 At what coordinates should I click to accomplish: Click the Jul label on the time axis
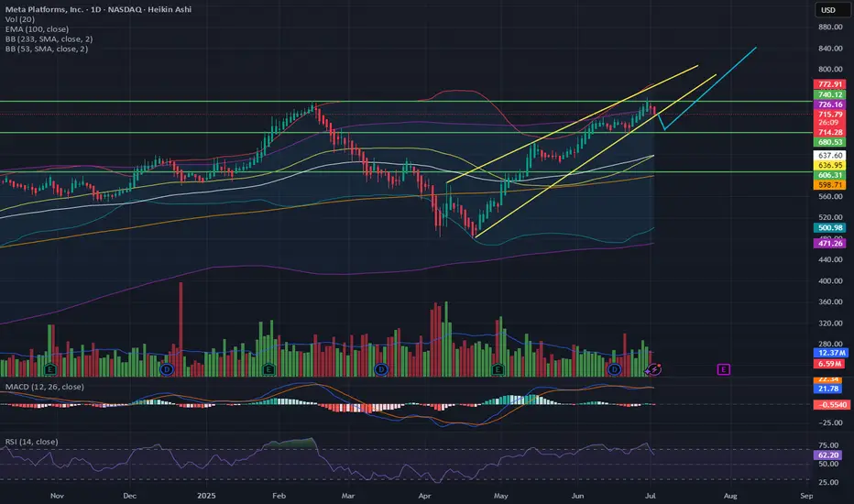(x=650, y=496)
